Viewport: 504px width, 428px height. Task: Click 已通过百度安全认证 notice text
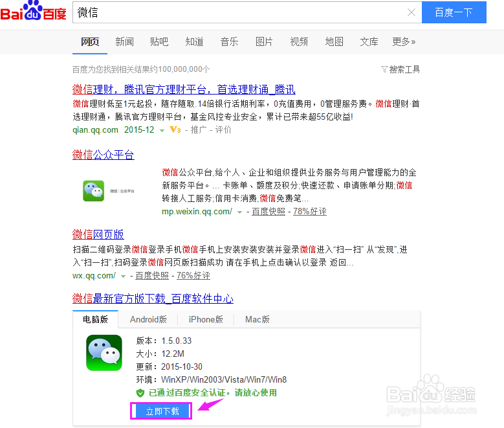(x=213, y=393)
